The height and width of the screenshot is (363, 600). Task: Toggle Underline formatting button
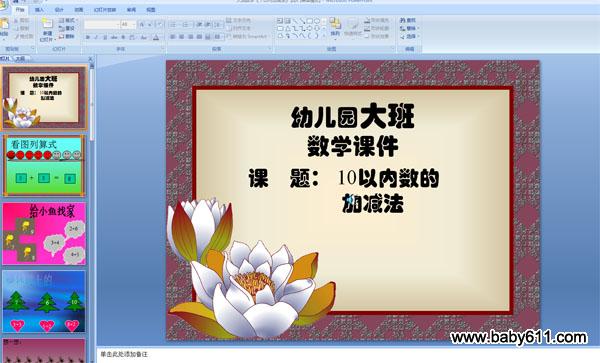click(x=105, y=37)
